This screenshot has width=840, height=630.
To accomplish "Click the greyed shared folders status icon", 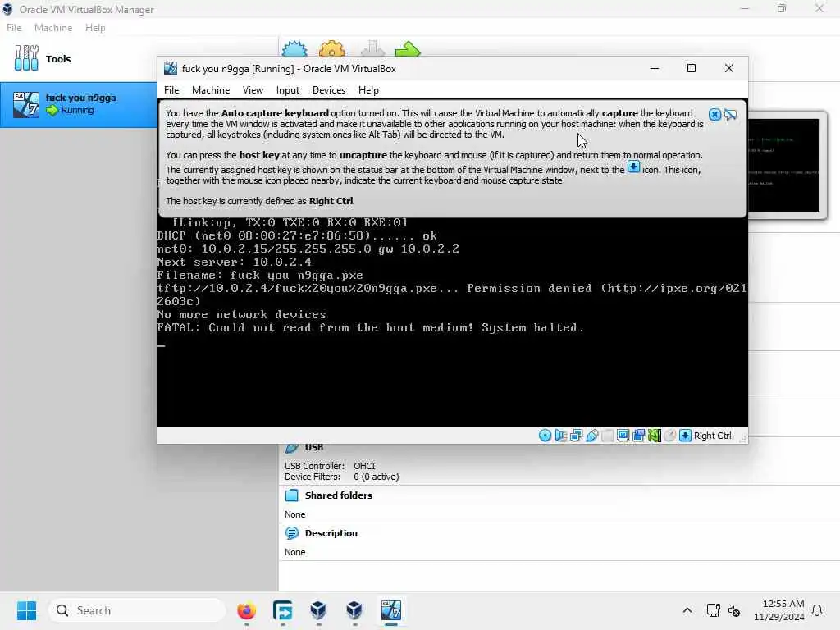I will point(608,436).
